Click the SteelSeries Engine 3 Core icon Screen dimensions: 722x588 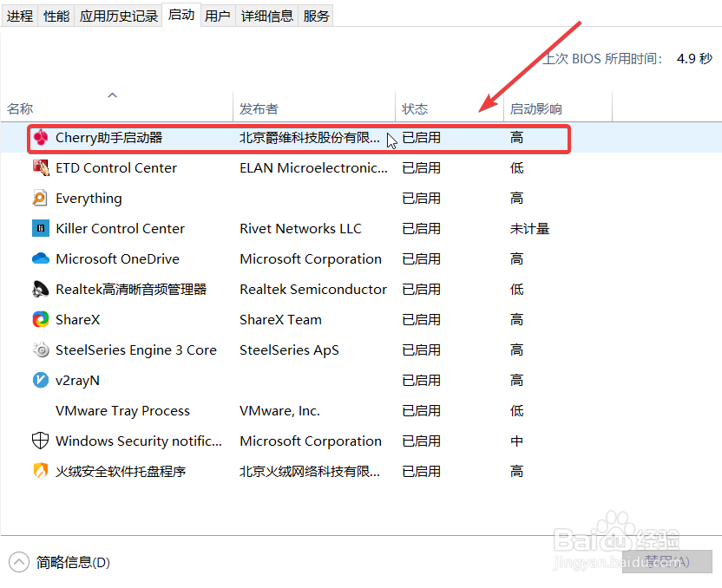click(41, 350)
